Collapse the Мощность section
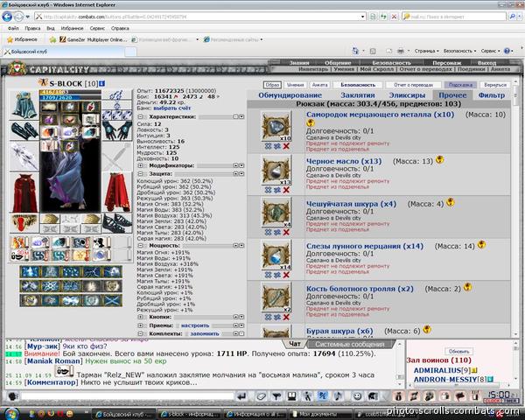The width and height of the screenshot is (525, 420). click(x=141, y=246)
